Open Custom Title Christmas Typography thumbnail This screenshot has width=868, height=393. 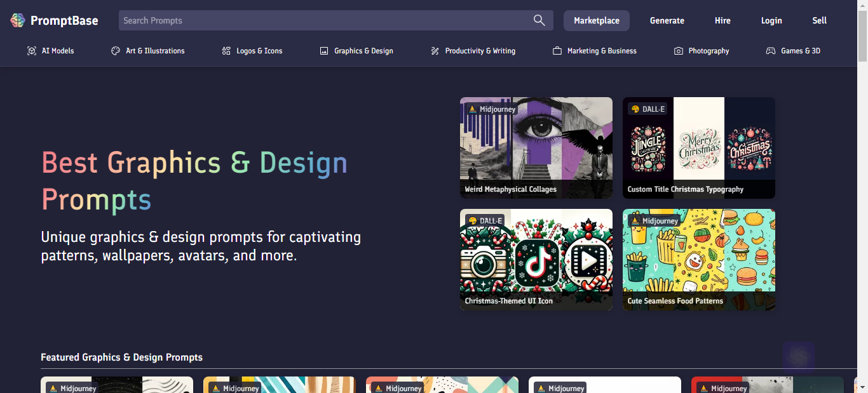(x=699, y=148)
